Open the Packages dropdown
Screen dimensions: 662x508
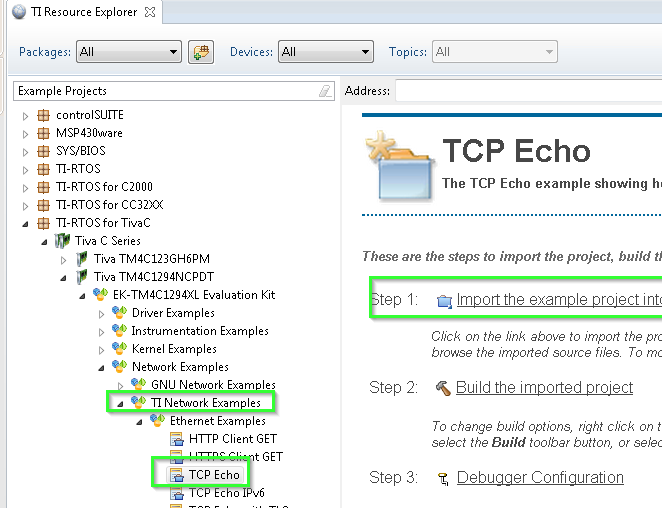pos(129,52)
